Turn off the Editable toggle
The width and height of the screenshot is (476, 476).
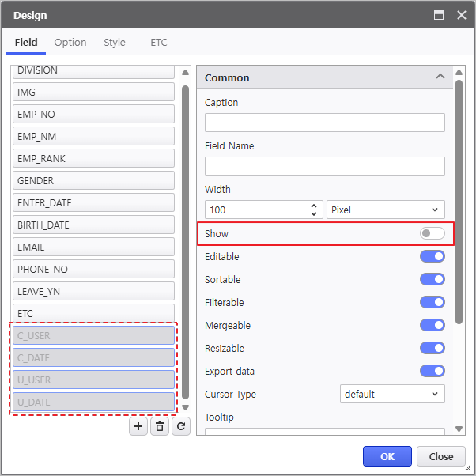(x=432, y=257)
